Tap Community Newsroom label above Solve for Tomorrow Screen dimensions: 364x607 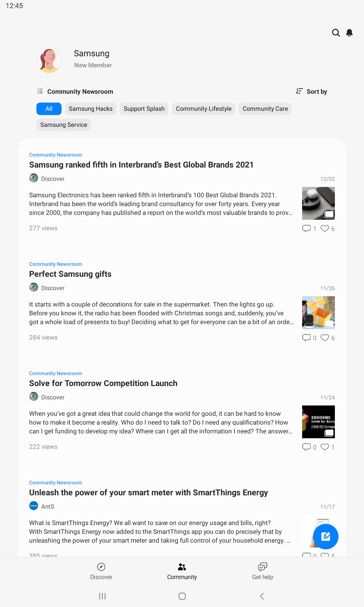[56, 373]
